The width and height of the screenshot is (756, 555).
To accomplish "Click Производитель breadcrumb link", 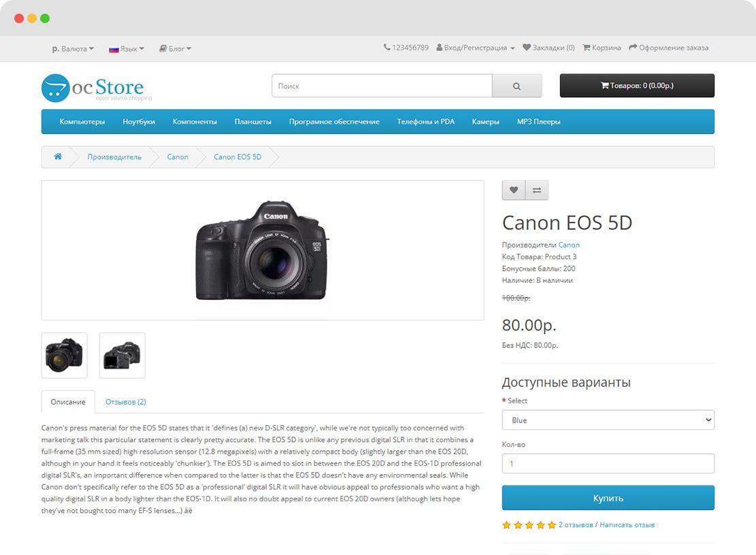I will [114, 157].
